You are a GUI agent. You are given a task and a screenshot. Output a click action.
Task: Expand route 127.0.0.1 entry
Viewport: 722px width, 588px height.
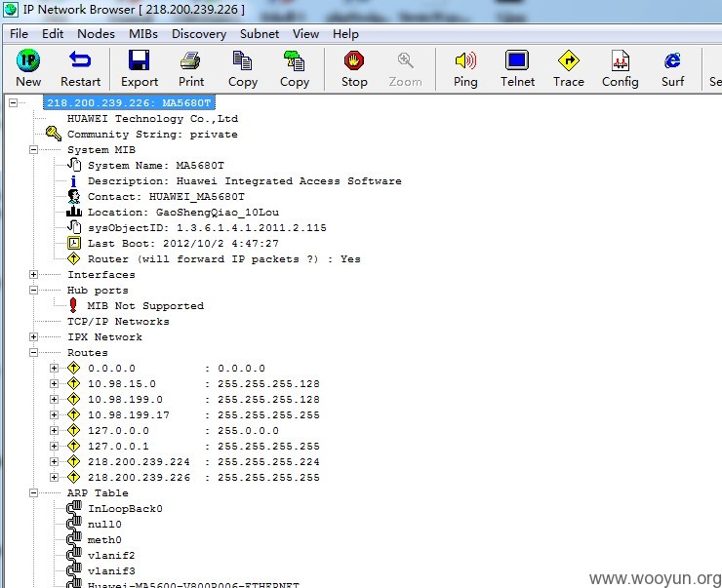[54, 446]
